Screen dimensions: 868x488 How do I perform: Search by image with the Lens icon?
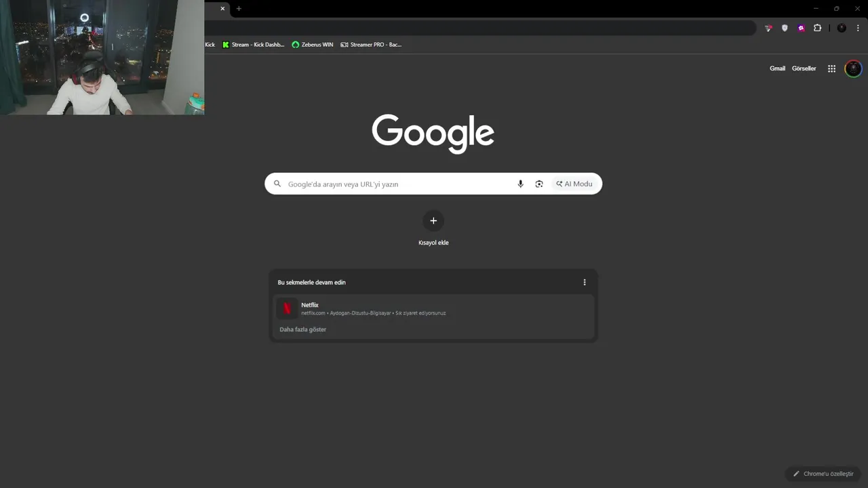[x=539, y=184]
